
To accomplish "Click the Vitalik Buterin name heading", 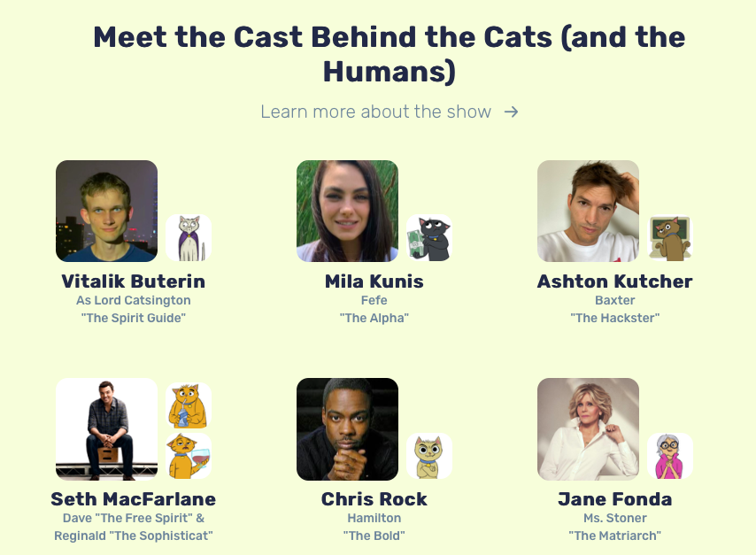I will tap(134, 281).
